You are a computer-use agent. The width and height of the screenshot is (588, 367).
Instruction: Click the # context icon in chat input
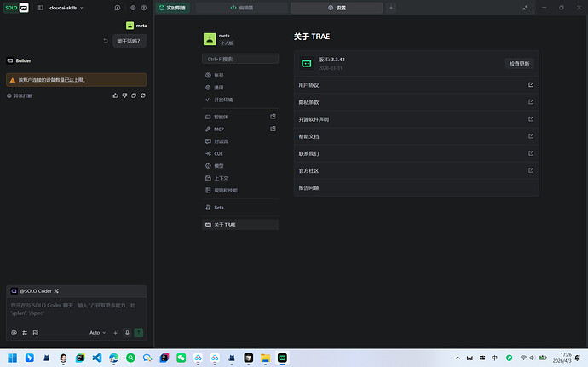point(24,332)
